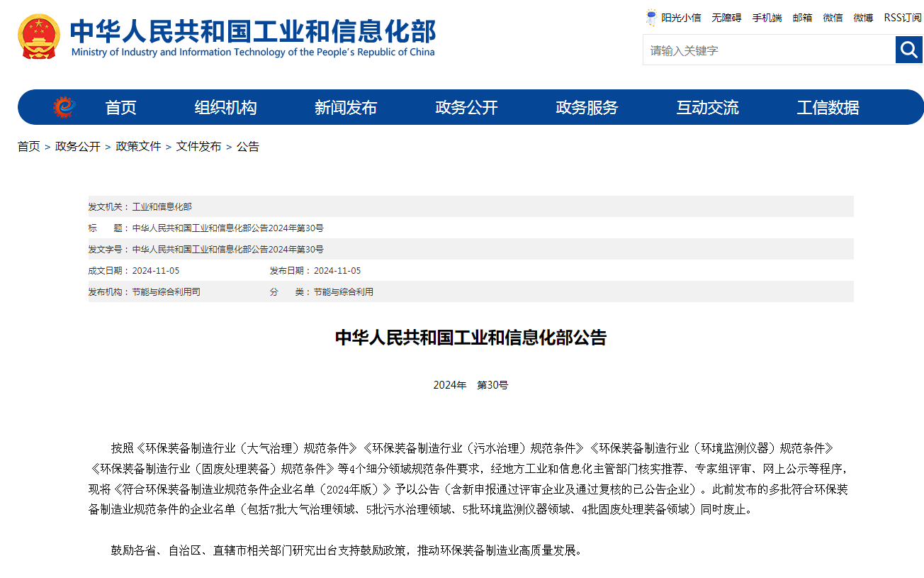Click the 发布日期 value 2024-11-05

(337, 270)
